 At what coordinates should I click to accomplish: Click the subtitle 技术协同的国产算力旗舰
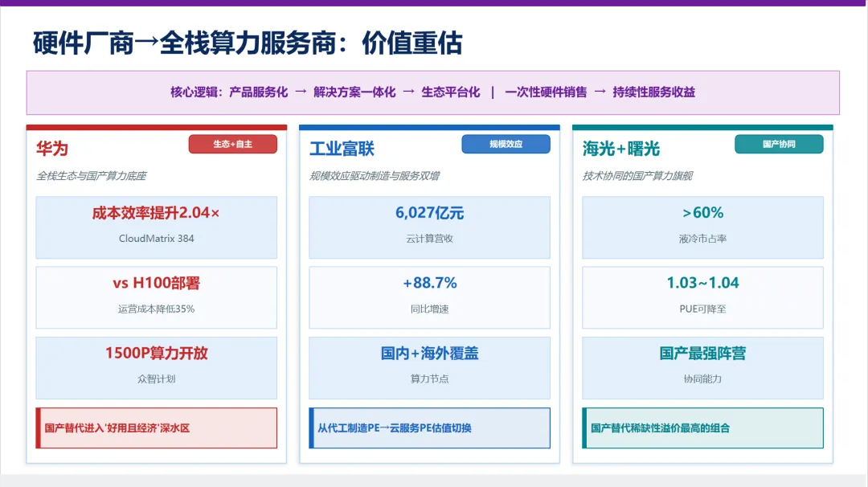[637, 176]
